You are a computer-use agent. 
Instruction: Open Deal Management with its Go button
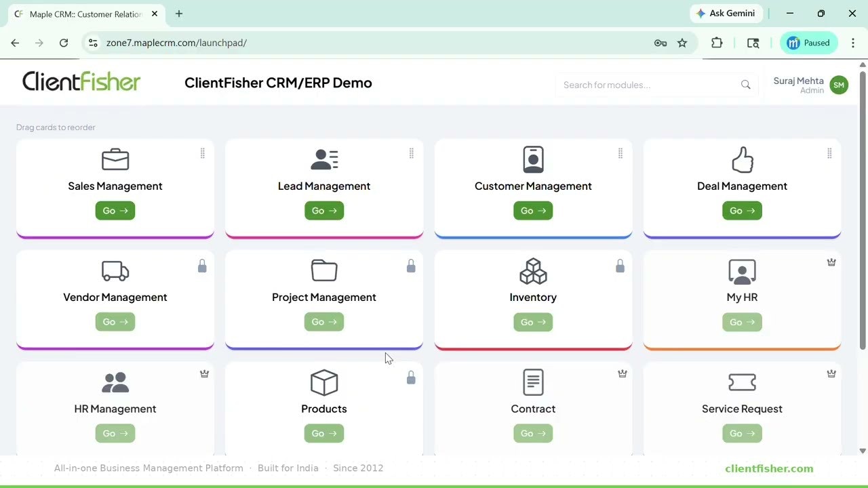click(742, 211)
